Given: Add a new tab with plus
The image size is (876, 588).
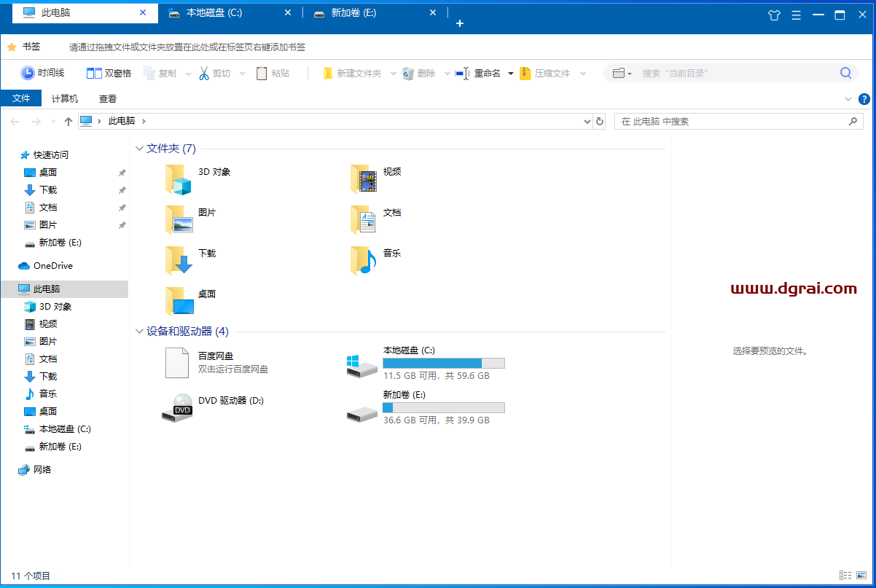Looking at the screenshot, I should (x=460, y=23).
